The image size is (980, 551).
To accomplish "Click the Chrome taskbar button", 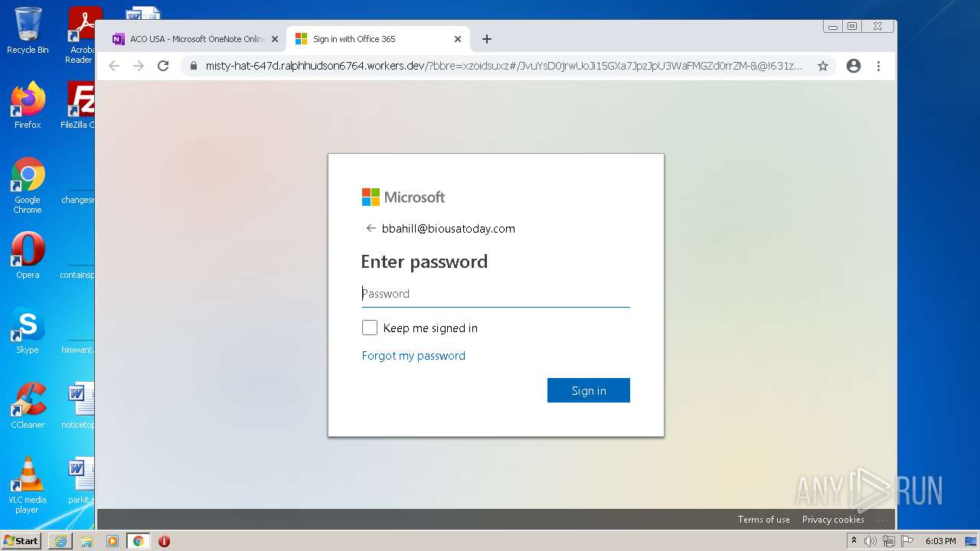I will point(139,541).
